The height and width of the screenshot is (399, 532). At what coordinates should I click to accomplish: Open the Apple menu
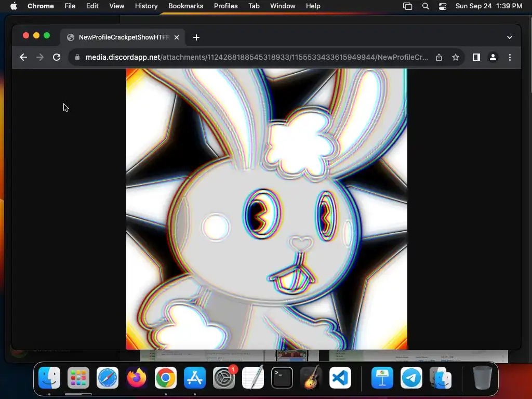[14, 6]
